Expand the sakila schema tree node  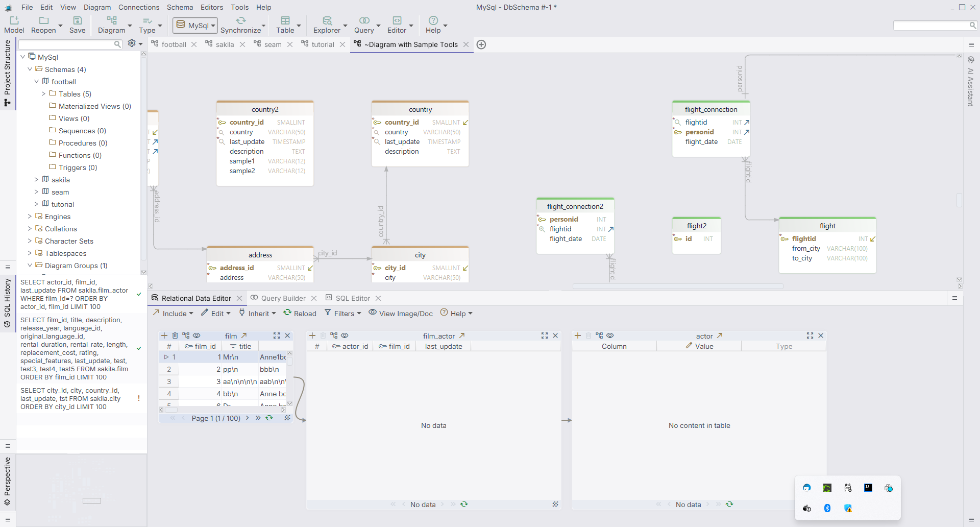(x=36, y=180)
